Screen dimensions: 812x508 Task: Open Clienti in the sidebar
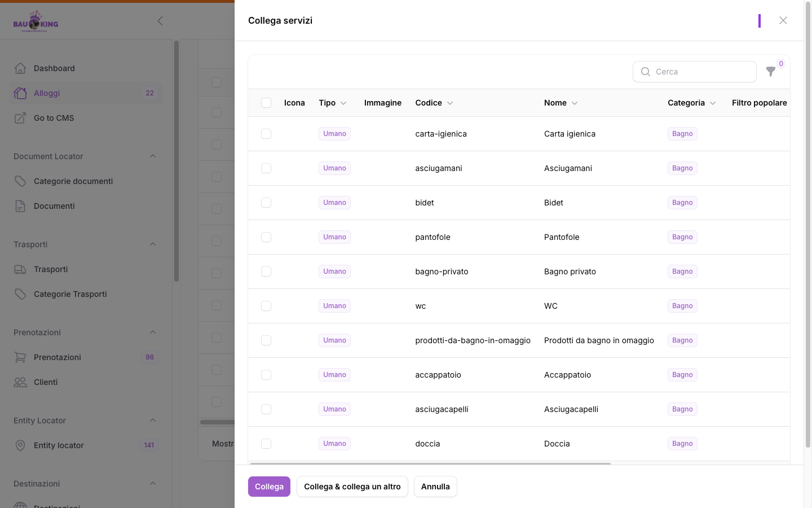(86, 382)
